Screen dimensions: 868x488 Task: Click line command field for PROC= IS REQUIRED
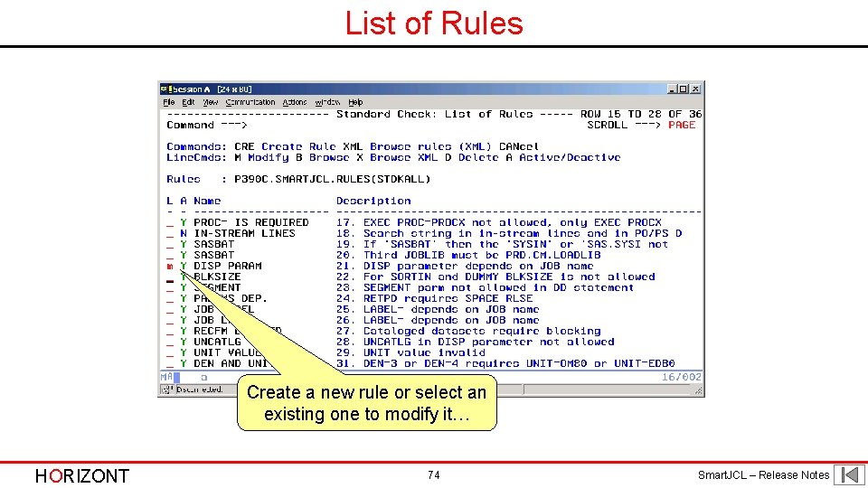(170, 223)
